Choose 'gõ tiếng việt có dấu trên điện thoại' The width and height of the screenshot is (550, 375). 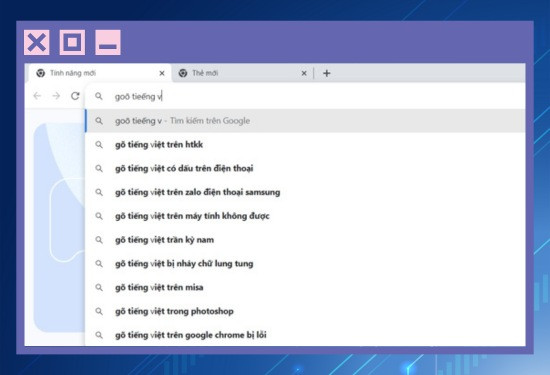point(305,168)
